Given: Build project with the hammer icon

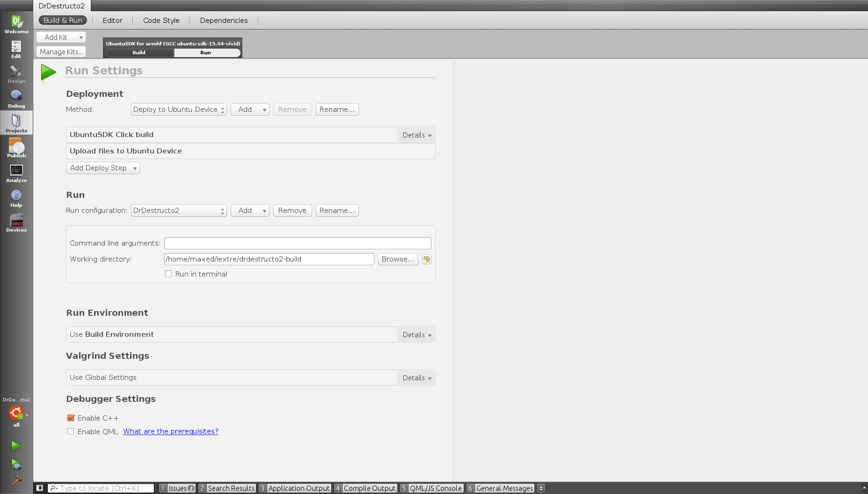Looking at the screenshot, I should tap(16, 481).
